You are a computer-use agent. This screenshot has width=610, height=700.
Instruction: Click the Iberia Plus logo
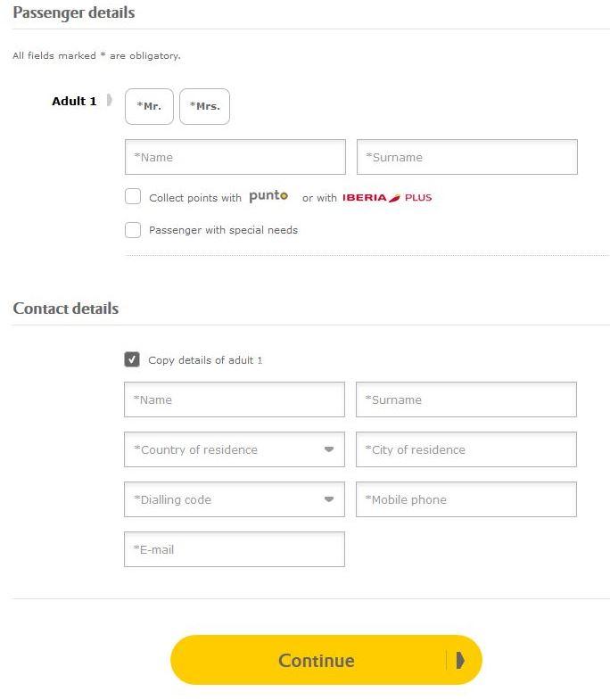387,198
